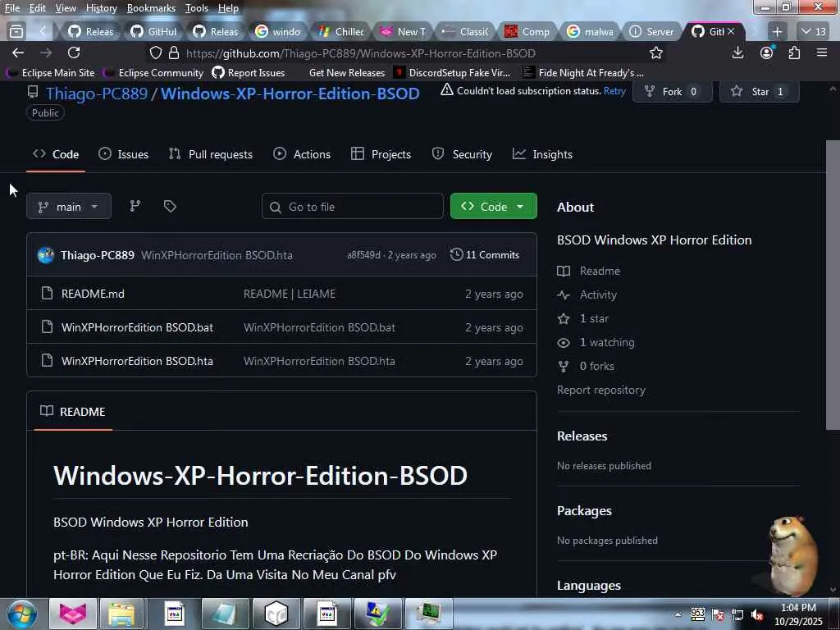The height and width of the screenshot is (630, 840).
Task: Open the Issues tab
Action: pos(124,154)
